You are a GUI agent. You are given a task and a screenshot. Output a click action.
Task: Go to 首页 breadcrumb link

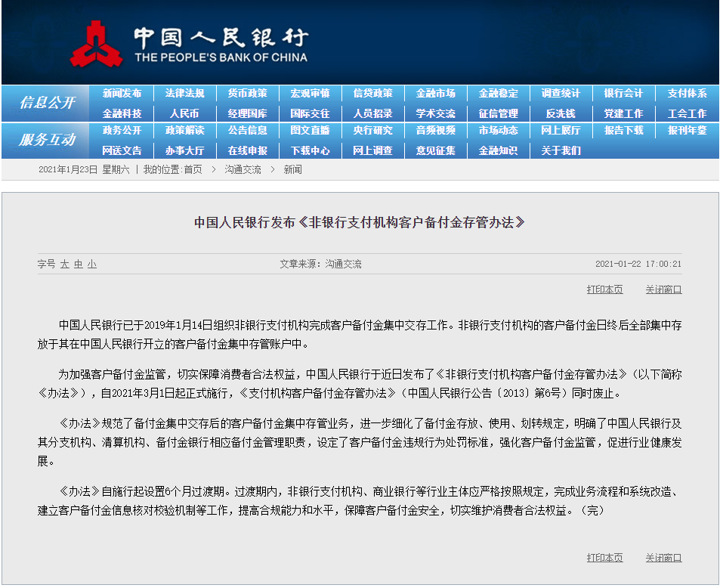point(193,170)
